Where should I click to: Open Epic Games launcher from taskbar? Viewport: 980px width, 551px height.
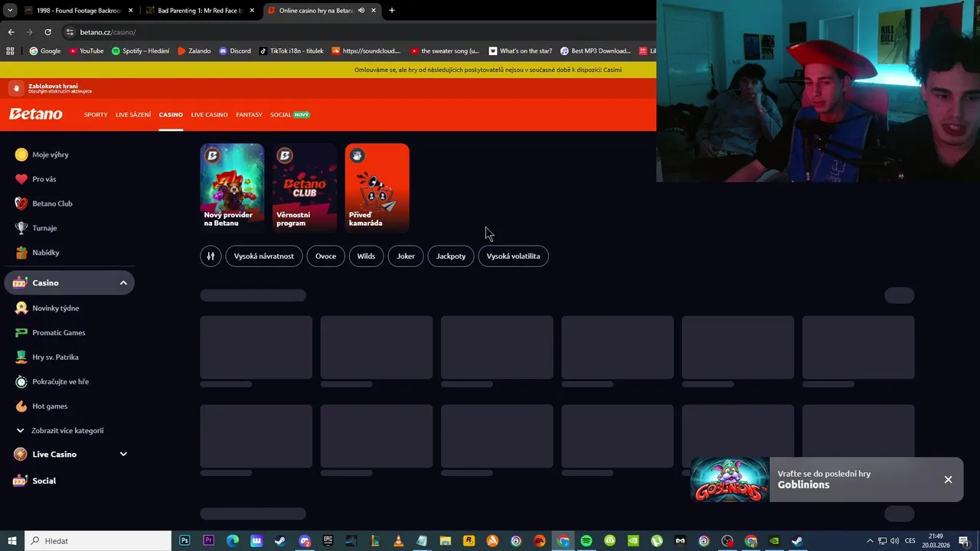coord(328,541)
